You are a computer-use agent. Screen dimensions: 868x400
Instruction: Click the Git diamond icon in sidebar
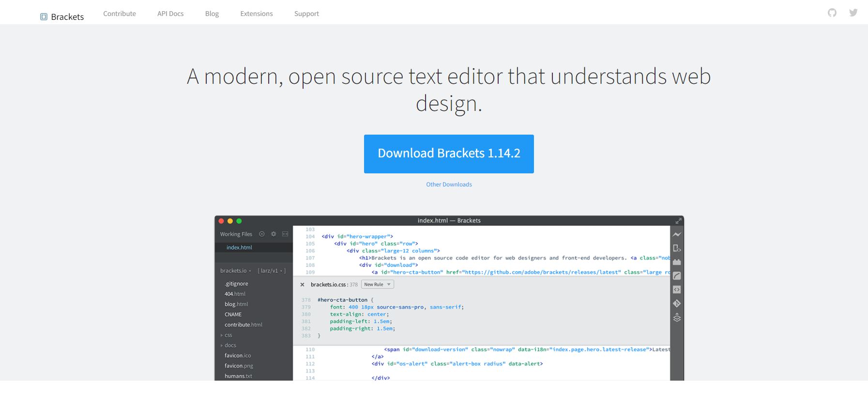(677, 304)
